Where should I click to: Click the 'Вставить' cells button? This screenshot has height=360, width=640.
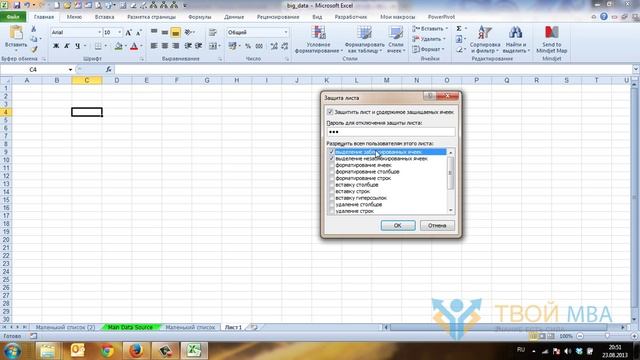430,29
